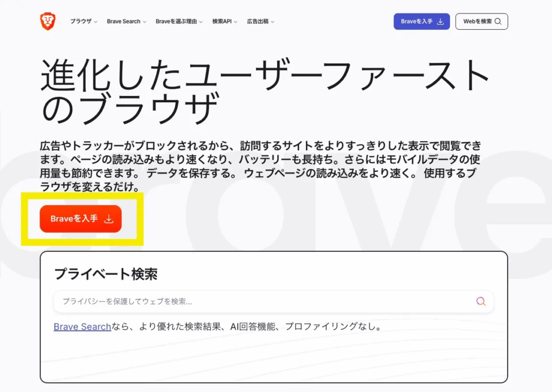This screenshot has width=552, height=392.
Task: Expand the chevron beside 広告出稿
Action: (272, 22)
